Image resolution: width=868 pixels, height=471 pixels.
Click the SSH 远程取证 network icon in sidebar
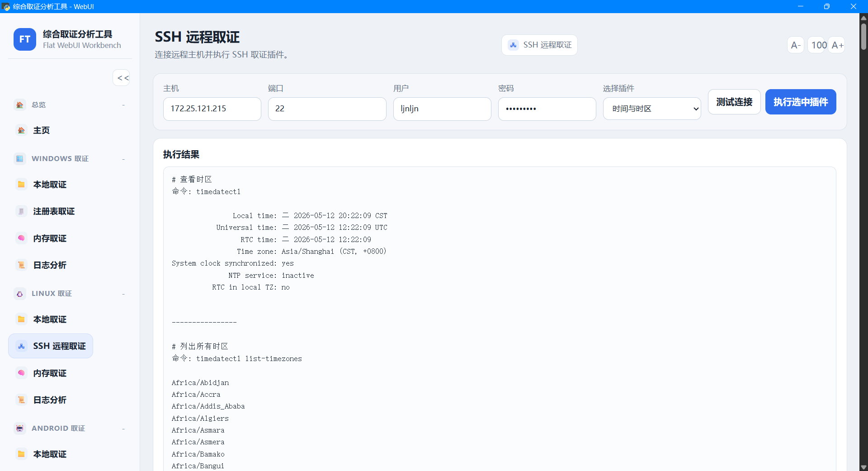pyautogui.click(x=21, y=346)
